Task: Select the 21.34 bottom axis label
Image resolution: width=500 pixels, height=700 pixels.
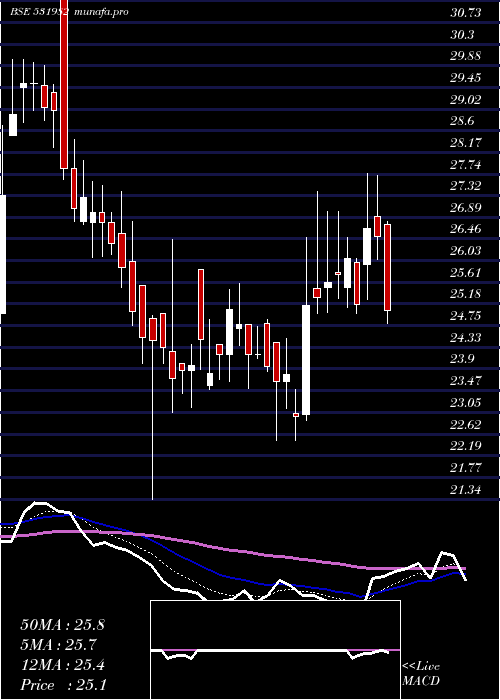Action: click(466, 490)
